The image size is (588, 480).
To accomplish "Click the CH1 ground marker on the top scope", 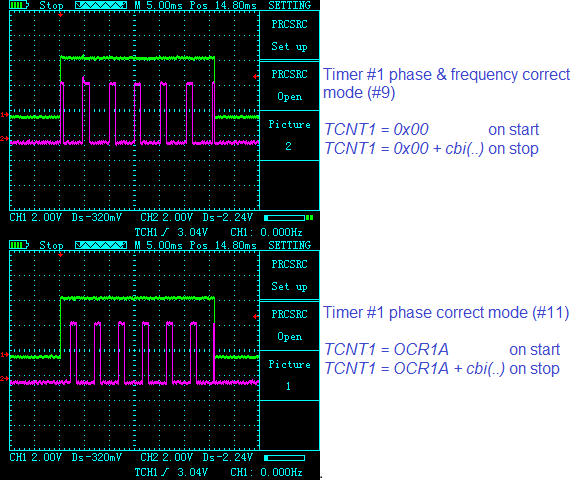I will point(4,114).
